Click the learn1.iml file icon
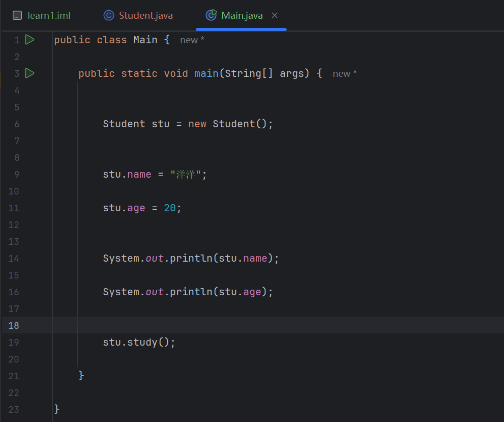Image resolution: width=504 pixels, height=422 pixels. [x=17, y=15]
